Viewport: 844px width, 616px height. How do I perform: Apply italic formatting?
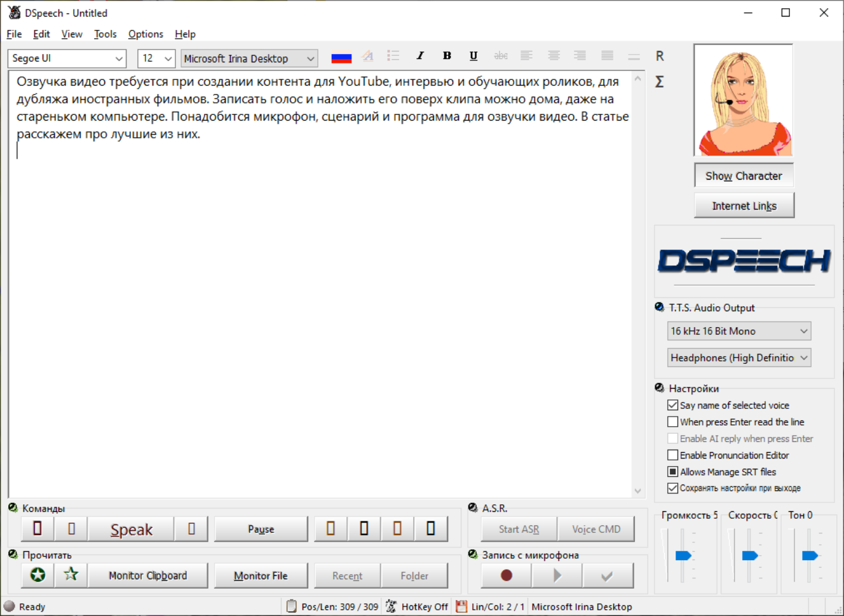(x=420, y=56)
